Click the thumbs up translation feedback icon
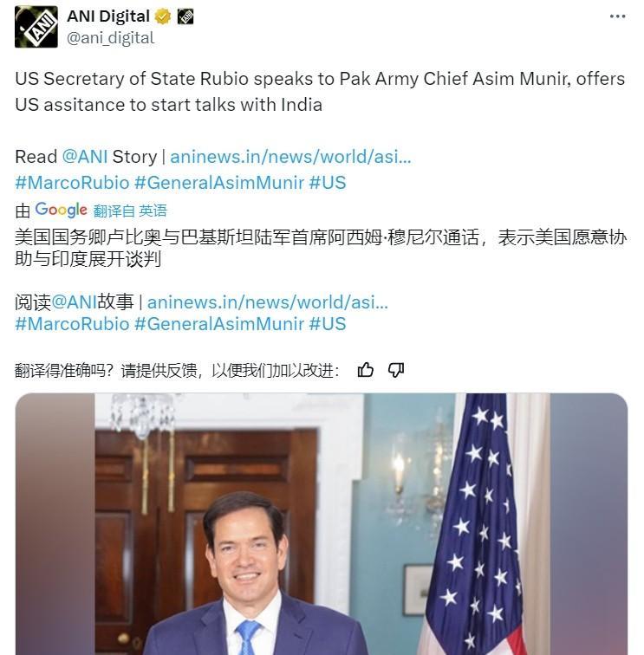The image size is (644, 655). (366, 370)
